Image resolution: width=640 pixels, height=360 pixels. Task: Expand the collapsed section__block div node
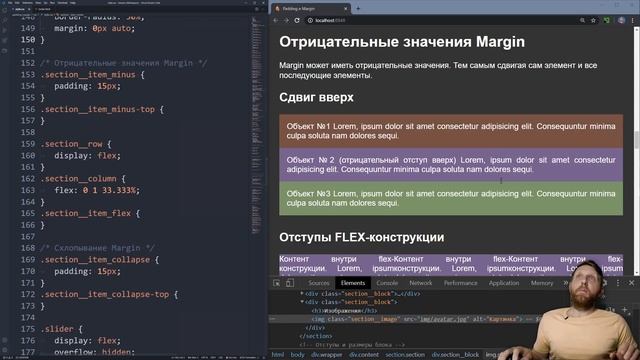tap(302, 293)
